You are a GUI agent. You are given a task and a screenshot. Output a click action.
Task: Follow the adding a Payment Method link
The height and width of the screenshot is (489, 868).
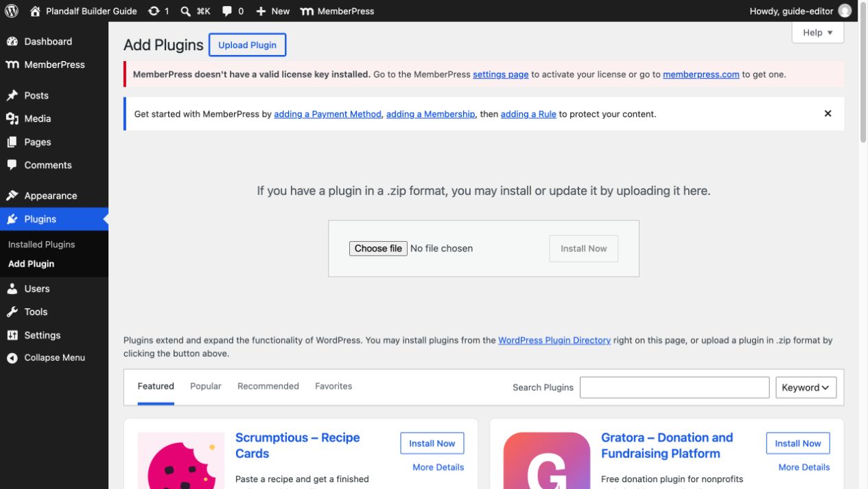(x=327, y=114)
